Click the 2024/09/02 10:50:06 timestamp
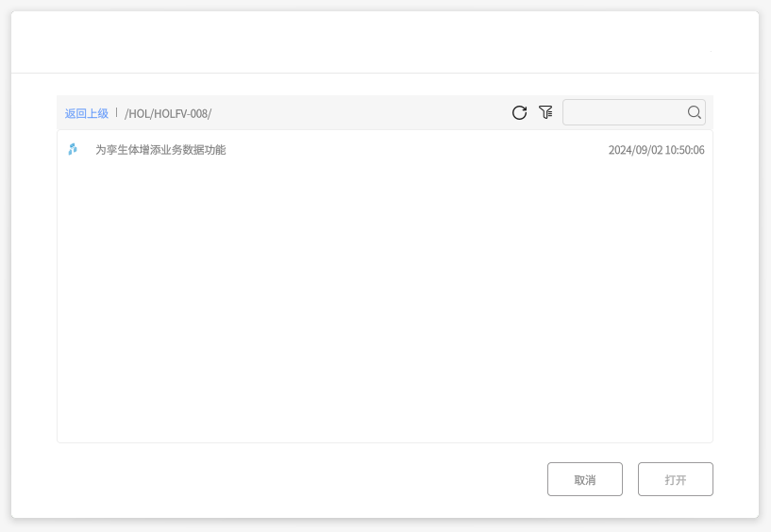The height and width of the screenshot is (532, 771). 656,150
